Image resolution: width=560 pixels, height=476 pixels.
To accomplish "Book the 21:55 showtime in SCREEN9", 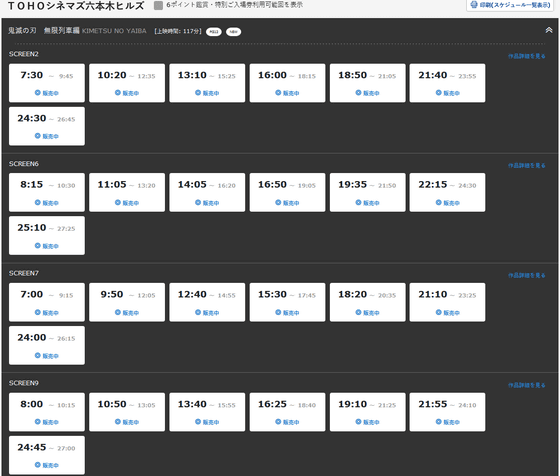I will pos(447,412).
